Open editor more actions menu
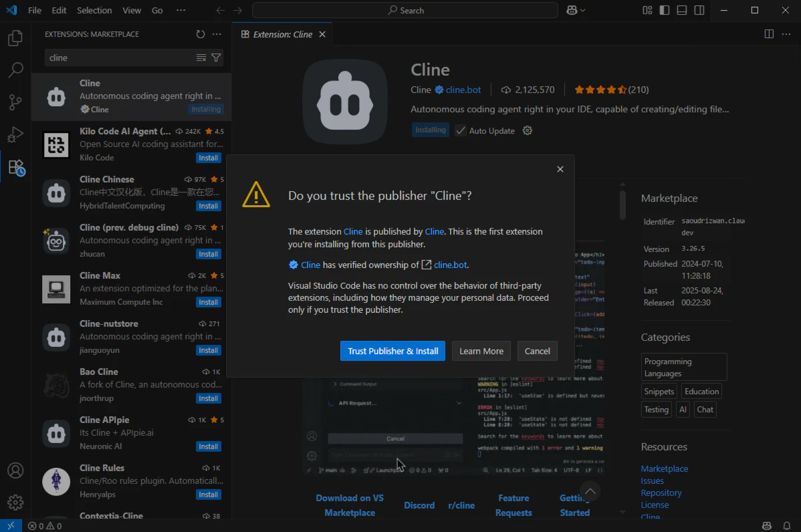The width and height of the screenshot is (801, 532). (786, 34)
